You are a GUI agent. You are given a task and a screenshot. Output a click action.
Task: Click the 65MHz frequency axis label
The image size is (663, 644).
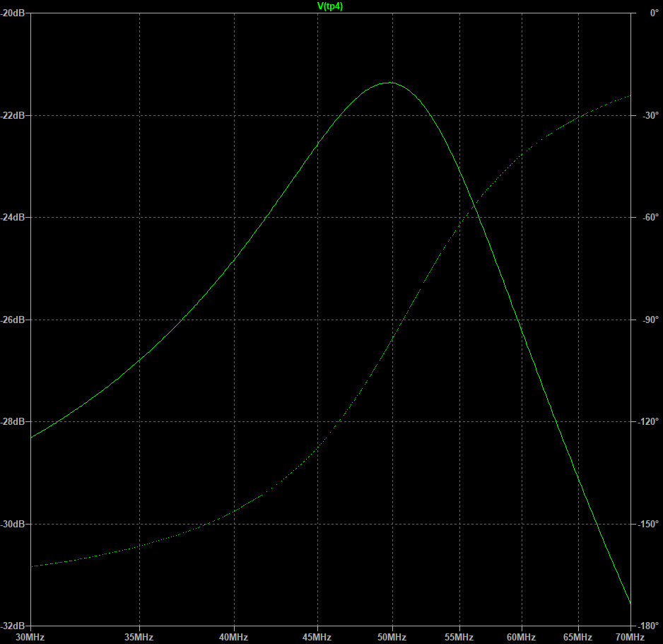(x=578, y=637)
